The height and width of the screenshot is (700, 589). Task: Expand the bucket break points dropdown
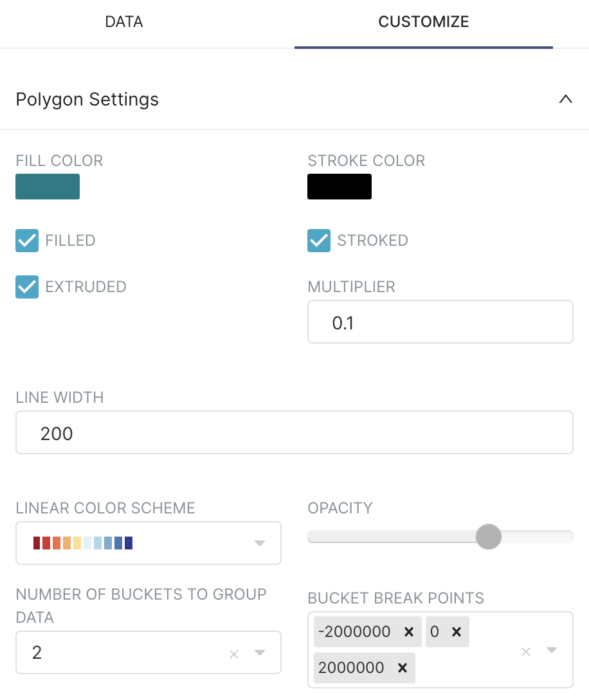(552, 650)
